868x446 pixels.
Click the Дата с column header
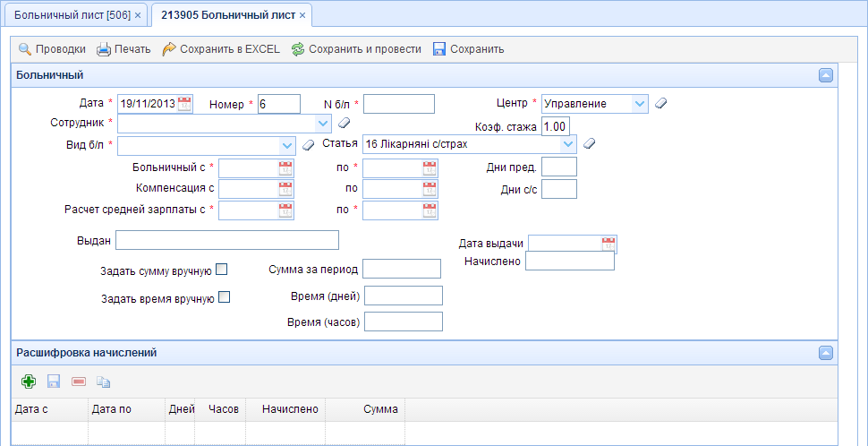49,409
